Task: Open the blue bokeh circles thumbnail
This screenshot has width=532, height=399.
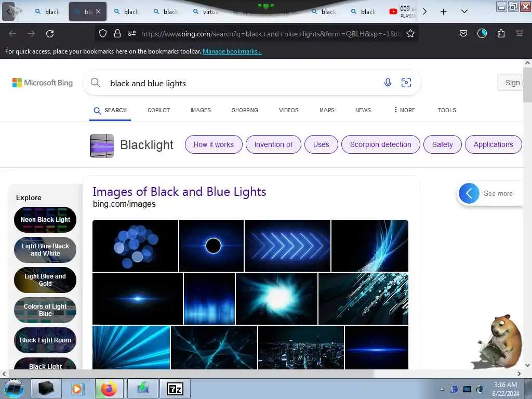Action: (x=136, y=246)
